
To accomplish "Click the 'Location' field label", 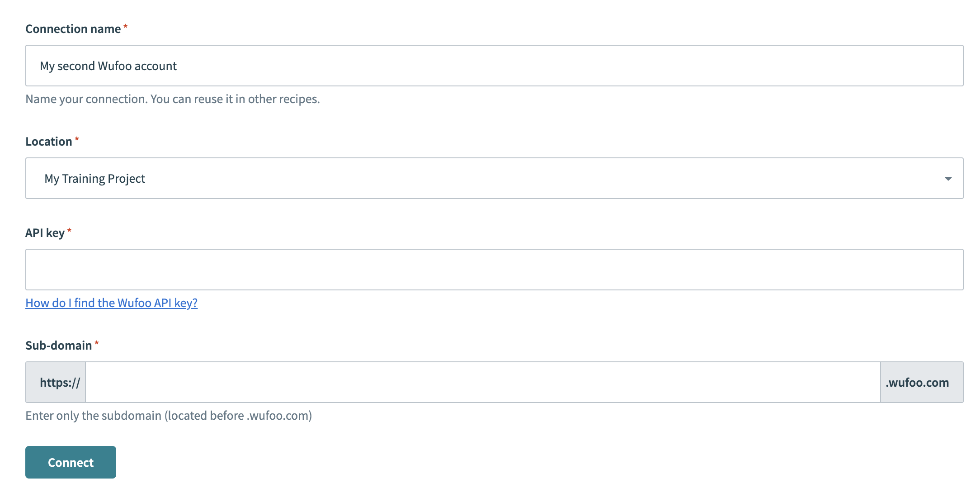I will point(48,142).
